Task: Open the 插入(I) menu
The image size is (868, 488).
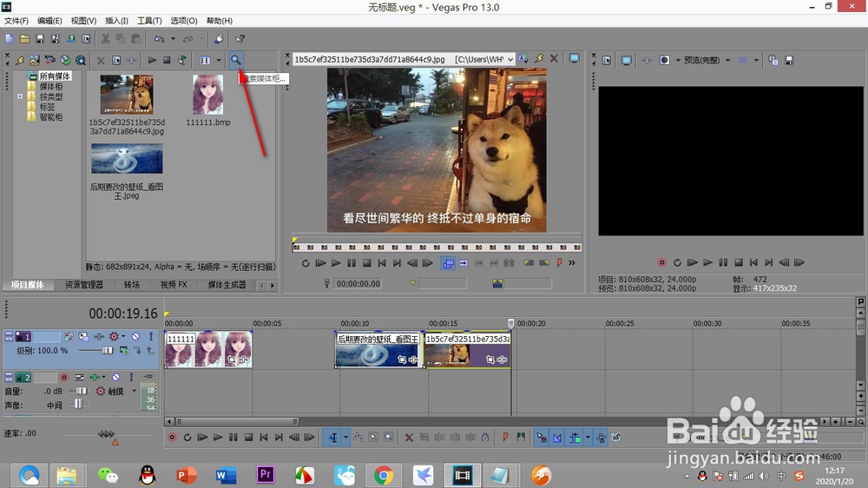Action: (x=116, y=21)
